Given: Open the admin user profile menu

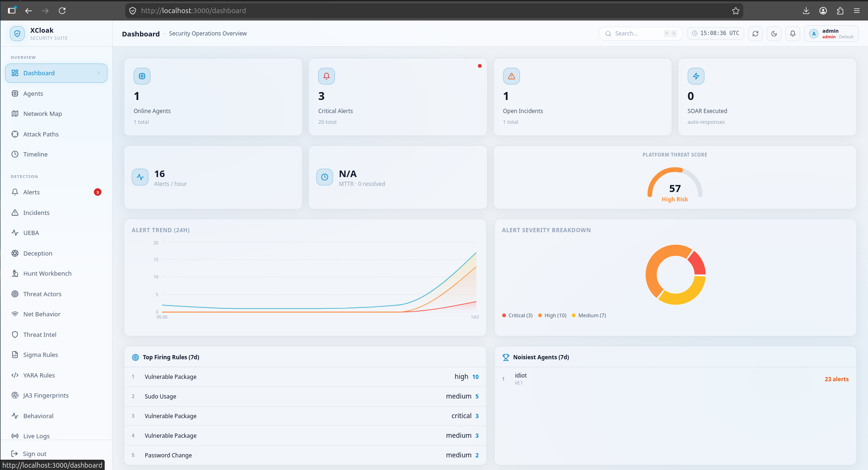Looking at the screenshot, I should [831, 34].
